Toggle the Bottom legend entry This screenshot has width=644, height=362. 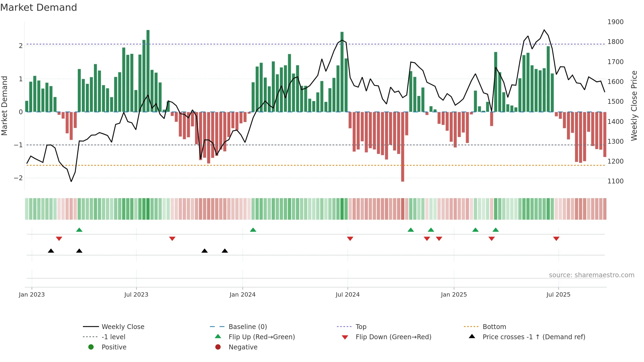pyautogui.click(x=485, y=327)
